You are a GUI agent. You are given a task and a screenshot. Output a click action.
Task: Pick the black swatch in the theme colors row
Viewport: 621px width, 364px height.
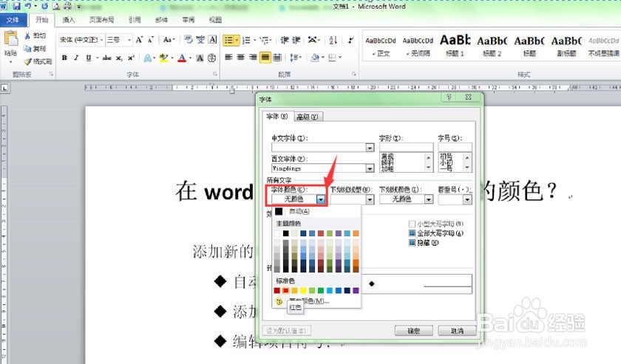point(285,233)
